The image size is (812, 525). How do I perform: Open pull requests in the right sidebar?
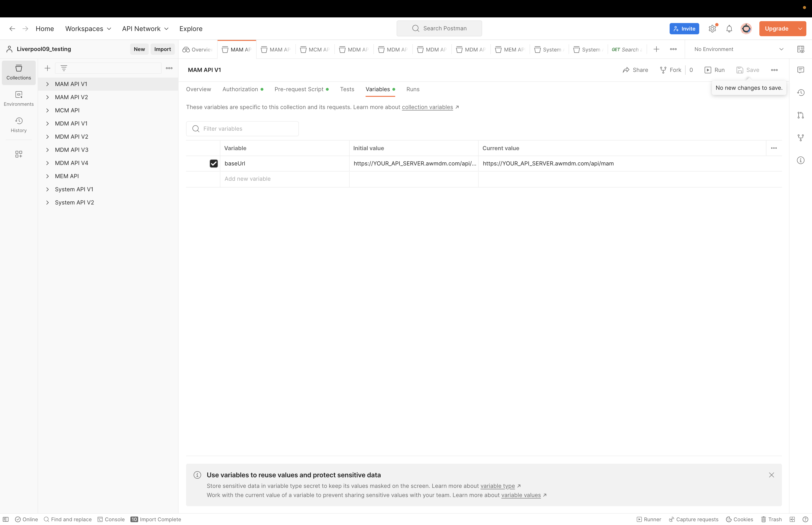[x=801, y=115]
